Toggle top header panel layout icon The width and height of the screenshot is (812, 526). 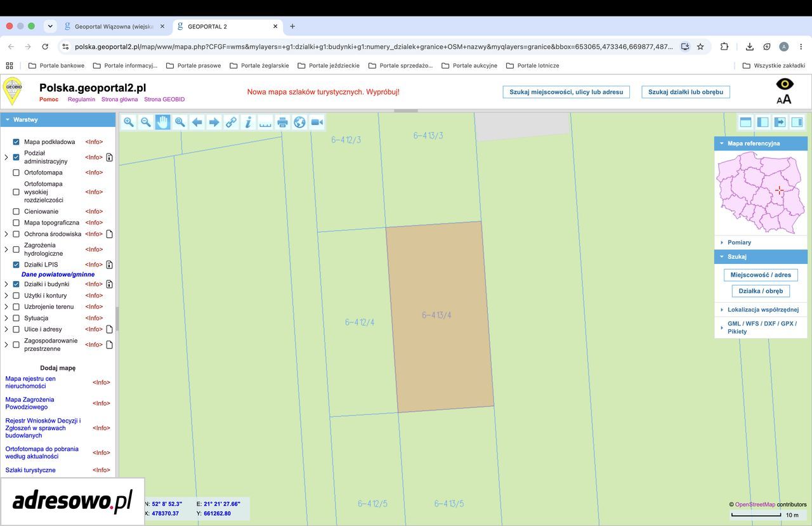pos(746,122)
